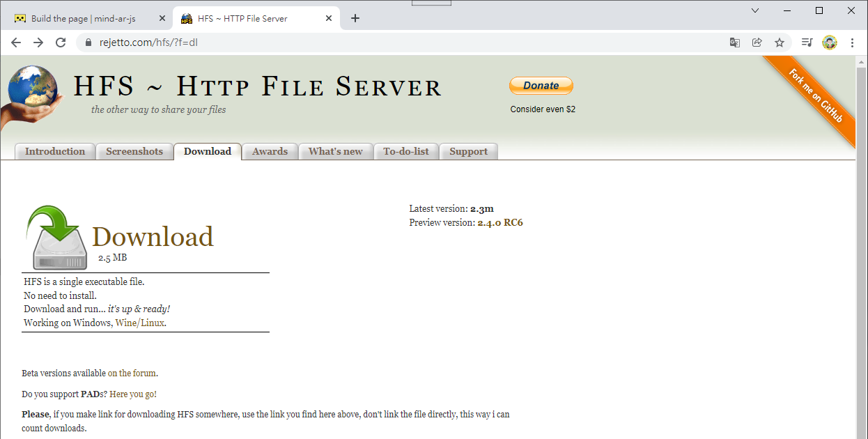Open Chrome three-dot menu
The image size is (868, 439).
(852, 43)
